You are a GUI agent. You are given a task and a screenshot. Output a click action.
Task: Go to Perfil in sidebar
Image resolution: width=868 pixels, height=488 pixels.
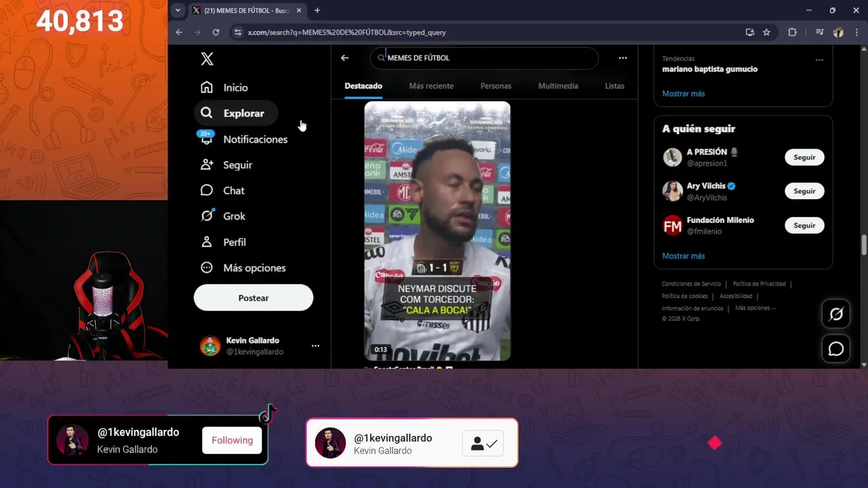[x=224, y=242]
